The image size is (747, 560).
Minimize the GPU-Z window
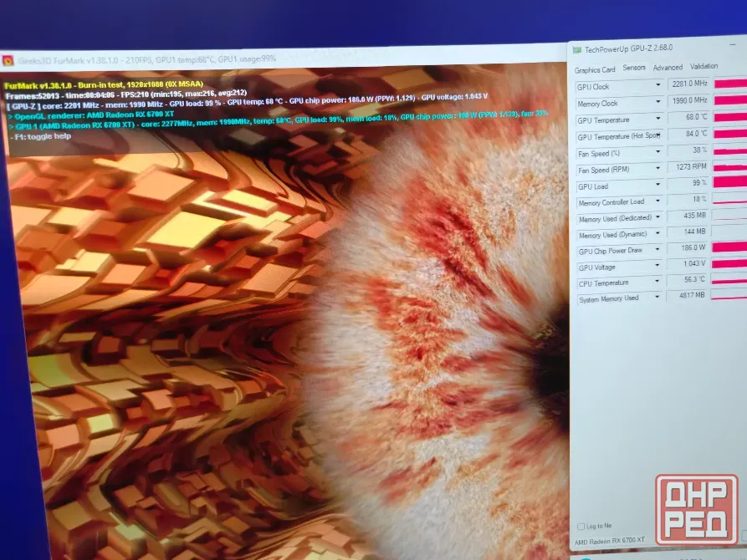point(732,44)
